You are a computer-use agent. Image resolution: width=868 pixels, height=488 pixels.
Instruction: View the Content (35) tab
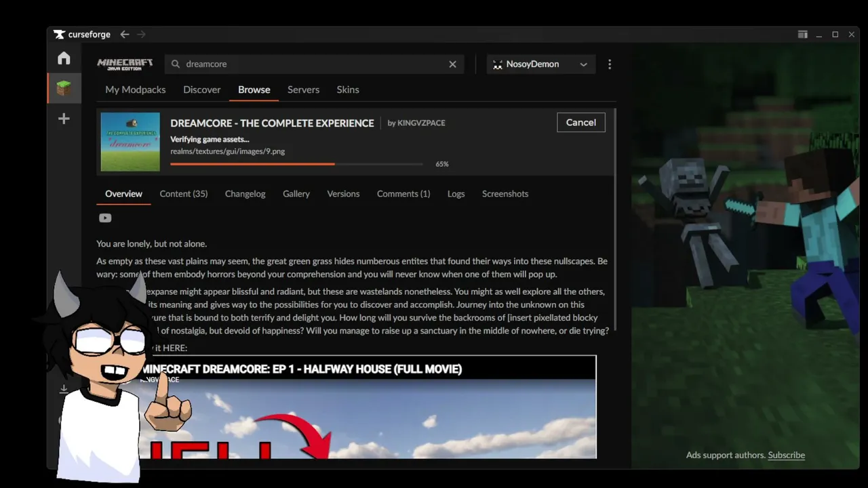click(183, 194)
